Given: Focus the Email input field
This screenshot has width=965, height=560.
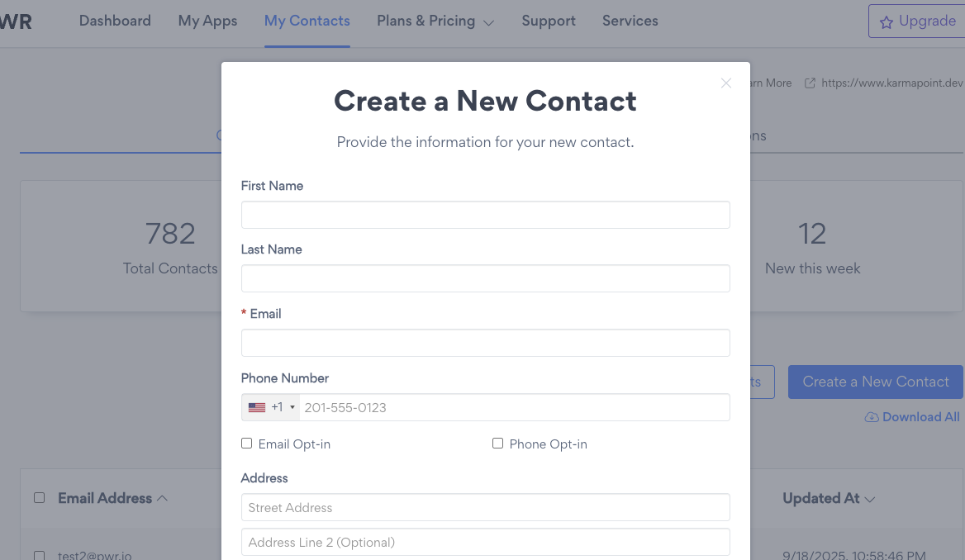Looking at the screenshot, I should tap(485, 343).
